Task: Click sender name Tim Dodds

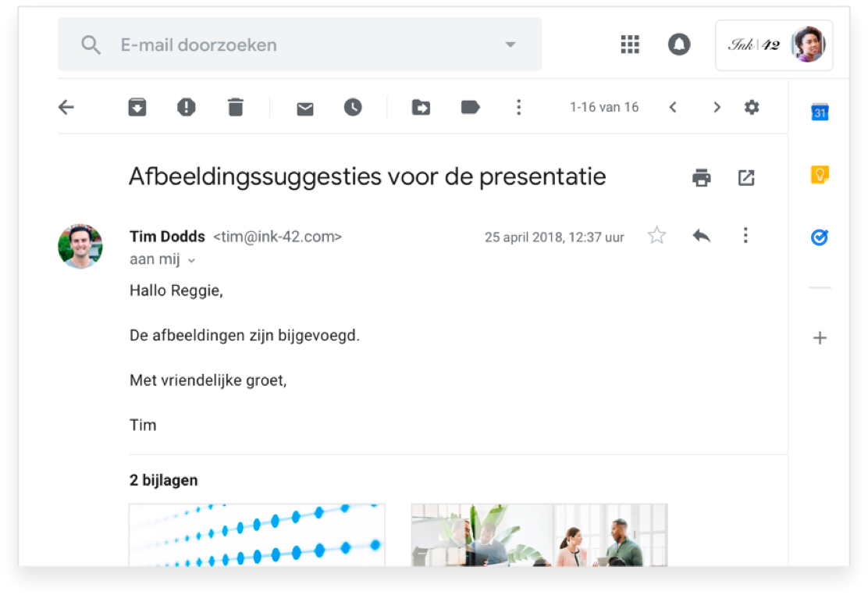Action: pos(167,237)
